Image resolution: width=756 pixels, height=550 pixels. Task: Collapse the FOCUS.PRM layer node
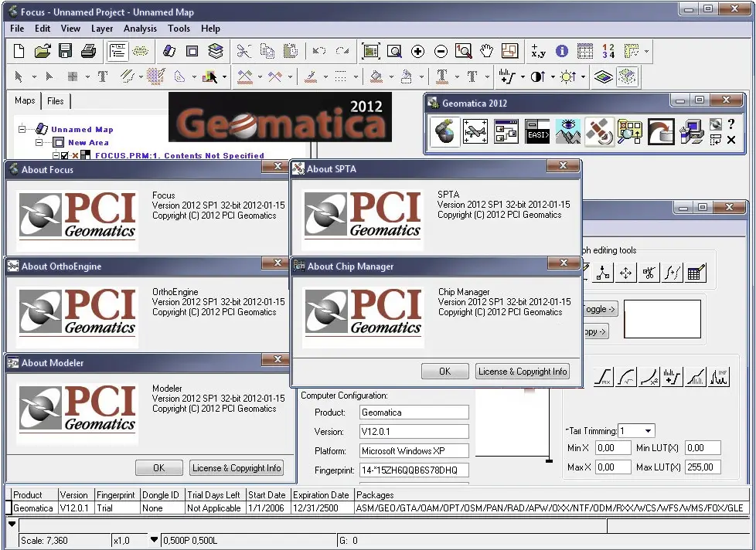(x=56, y=155)
